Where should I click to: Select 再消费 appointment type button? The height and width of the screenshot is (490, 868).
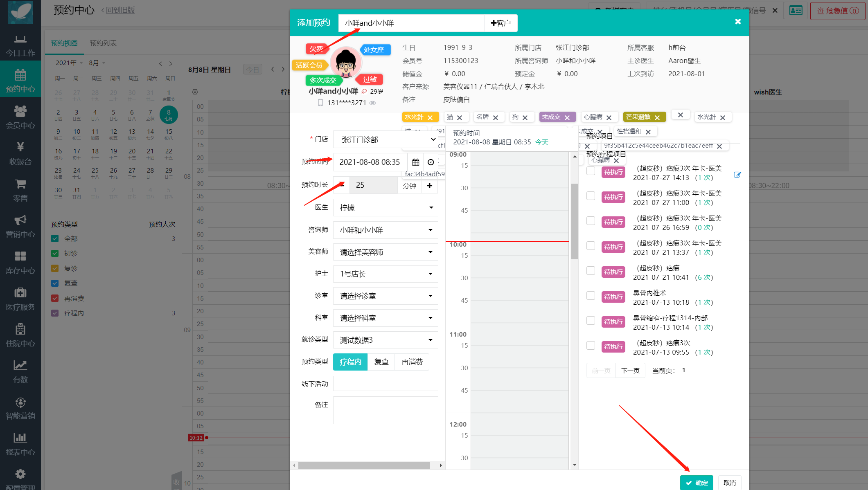point(412,362)
